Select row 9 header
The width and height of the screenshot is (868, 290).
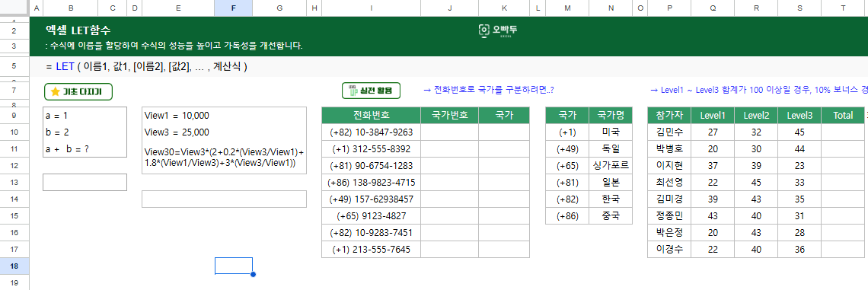(x=14, y=116)
